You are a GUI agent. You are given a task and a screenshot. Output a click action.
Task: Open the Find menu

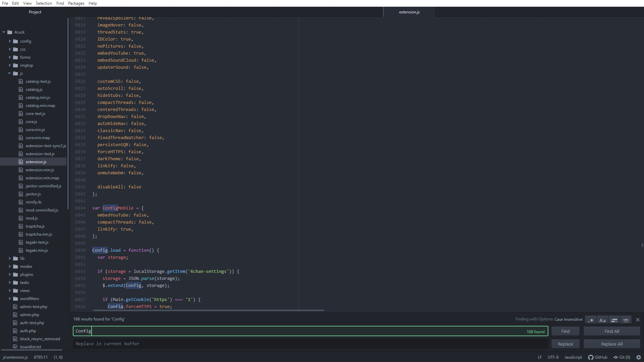pos(60,3)
